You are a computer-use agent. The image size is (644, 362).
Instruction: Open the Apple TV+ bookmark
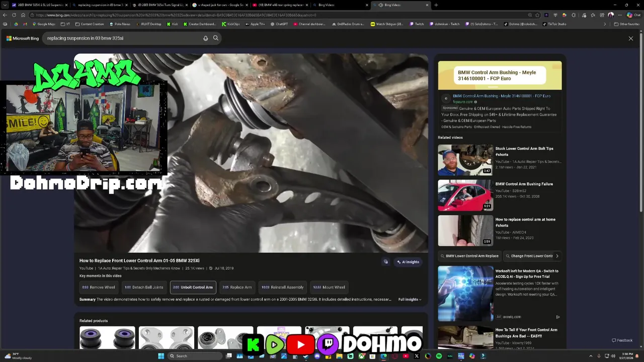[255, 24]
